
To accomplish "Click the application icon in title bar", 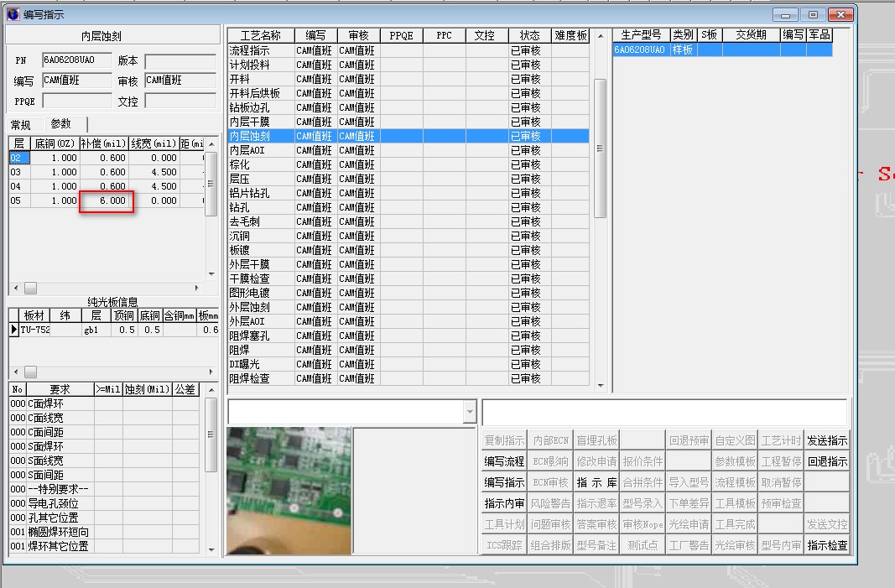I will [x=13, y=14].
